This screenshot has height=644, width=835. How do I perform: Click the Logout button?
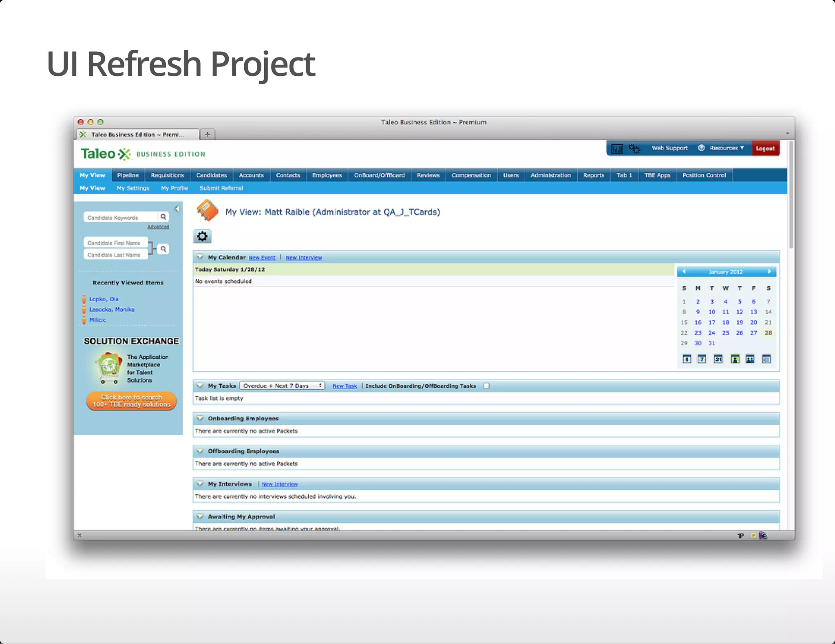765,148
